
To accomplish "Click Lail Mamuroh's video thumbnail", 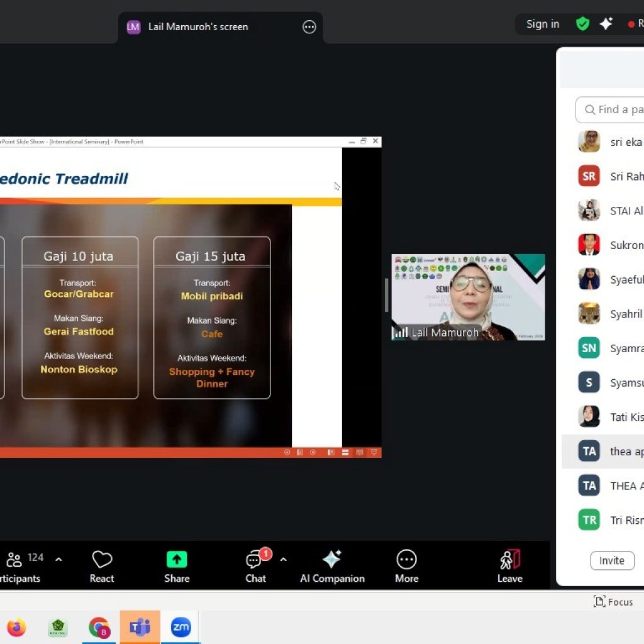I will point(468,297).
